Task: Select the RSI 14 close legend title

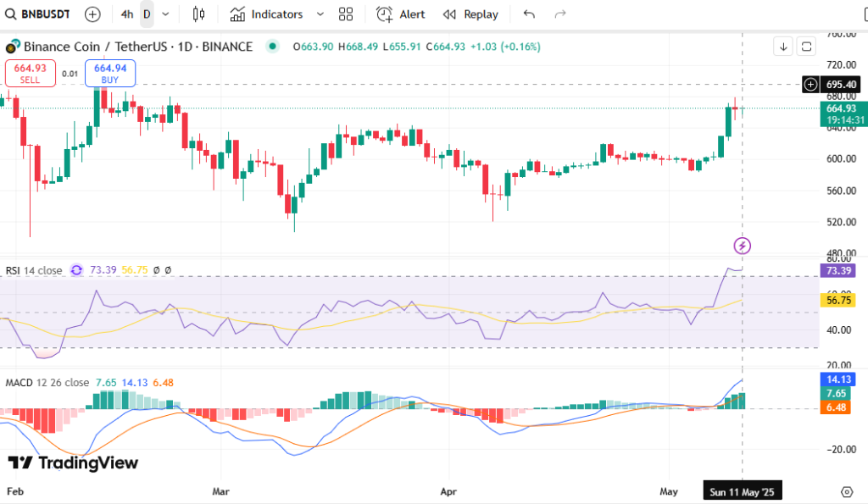Action: [x=34, y=270]
